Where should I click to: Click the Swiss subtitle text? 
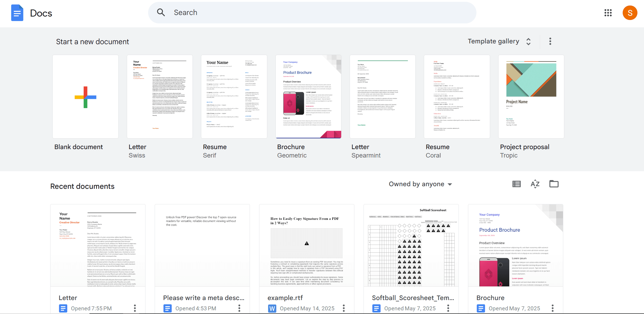137,155
